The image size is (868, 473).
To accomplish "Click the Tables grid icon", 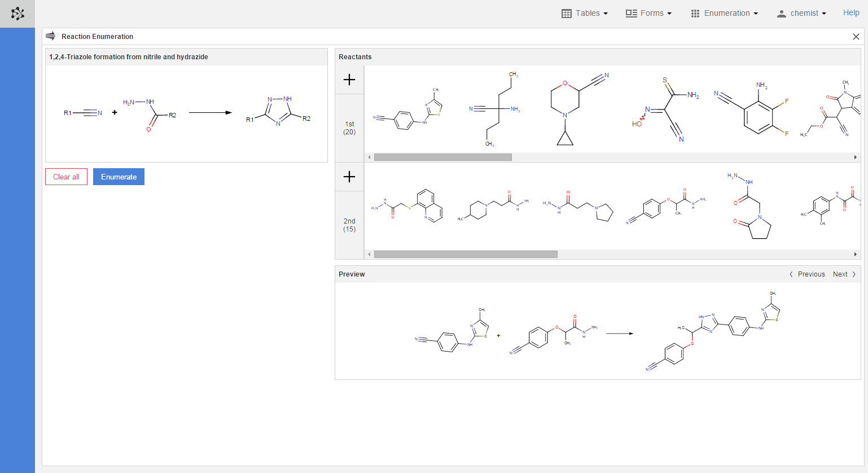I will (567, 14).
